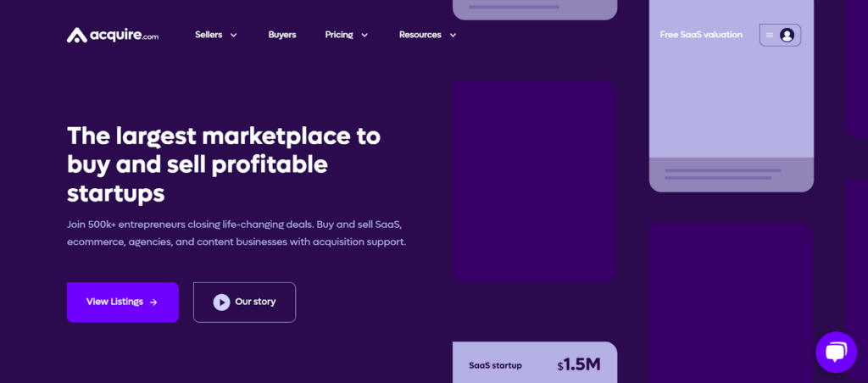
Task: Click the play icon beside Our story
Action: (221, 302)
